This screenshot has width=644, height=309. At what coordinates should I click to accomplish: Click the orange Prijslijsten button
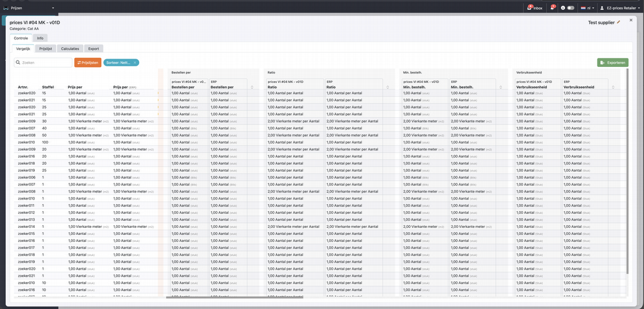point(88,62)
